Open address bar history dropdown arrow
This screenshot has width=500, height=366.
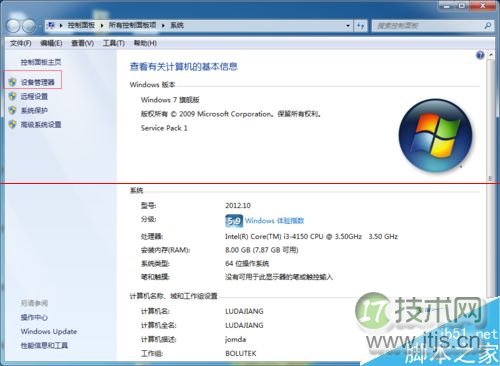348,26
